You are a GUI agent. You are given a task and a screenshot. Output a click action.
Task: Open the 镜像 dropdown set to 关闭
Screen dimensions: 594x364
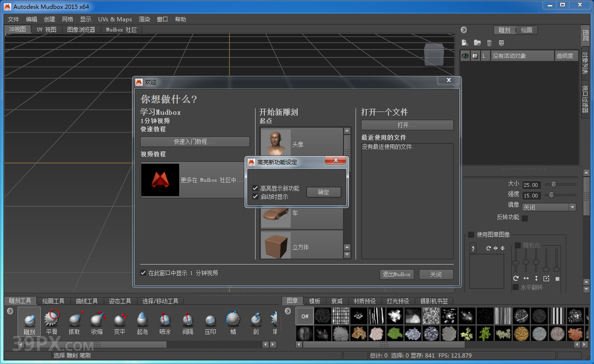click(549, 207)
